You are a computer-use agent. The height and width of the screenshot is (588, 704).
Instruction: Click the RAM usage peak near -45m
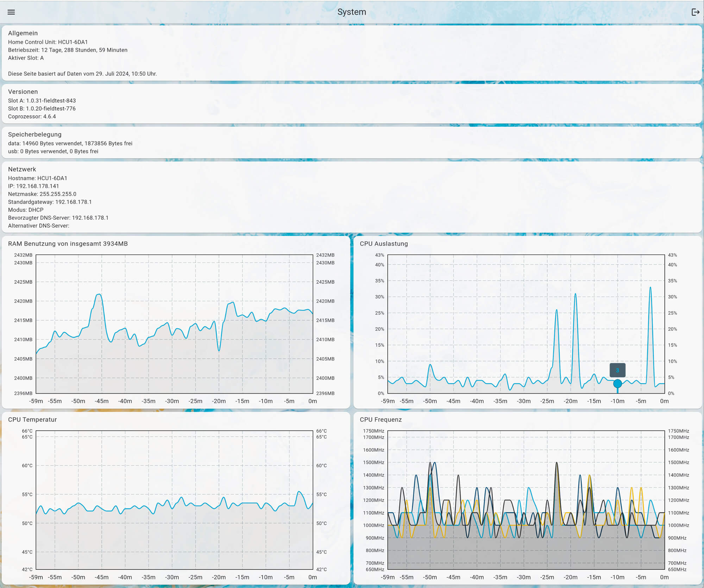click(100, 294)
